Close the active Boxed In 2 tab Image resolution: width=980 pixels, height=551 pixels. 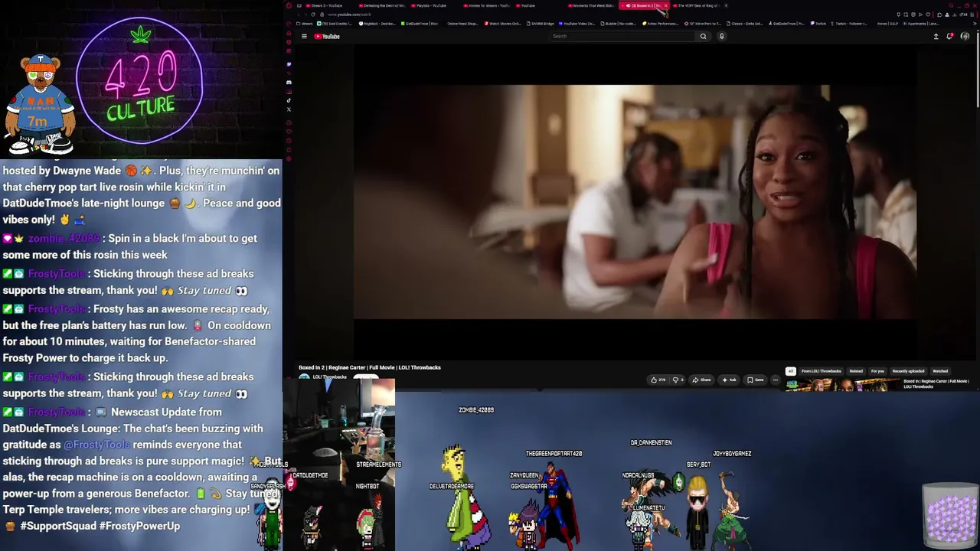[x=665, y=5]
